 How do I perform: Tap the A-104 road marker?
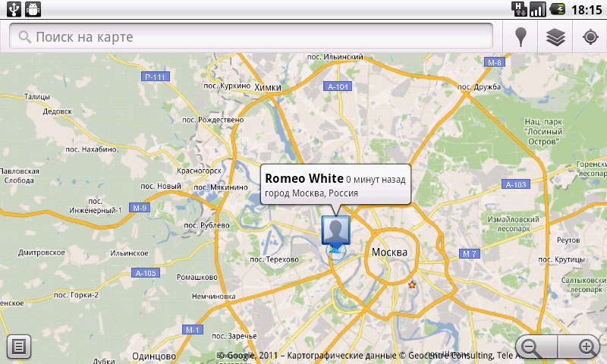pos(338,86)
